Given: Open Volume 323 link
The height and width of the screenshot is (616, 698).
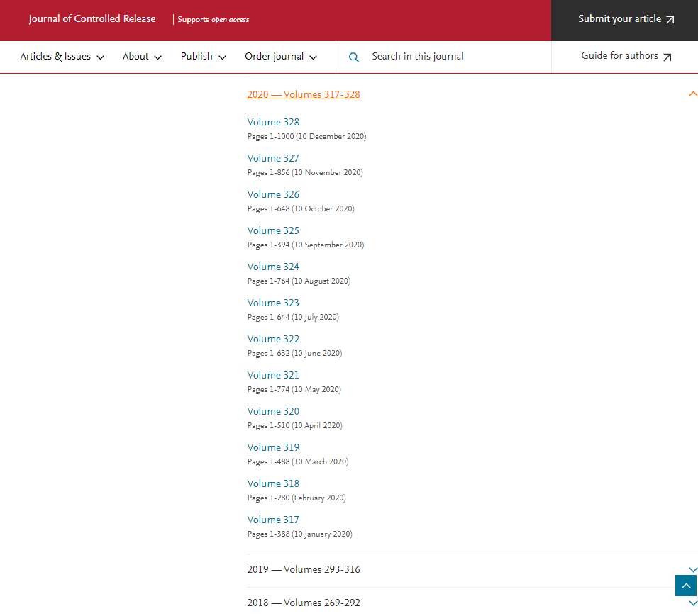Looking at the screenshot, I should click(x=273, y=303).
